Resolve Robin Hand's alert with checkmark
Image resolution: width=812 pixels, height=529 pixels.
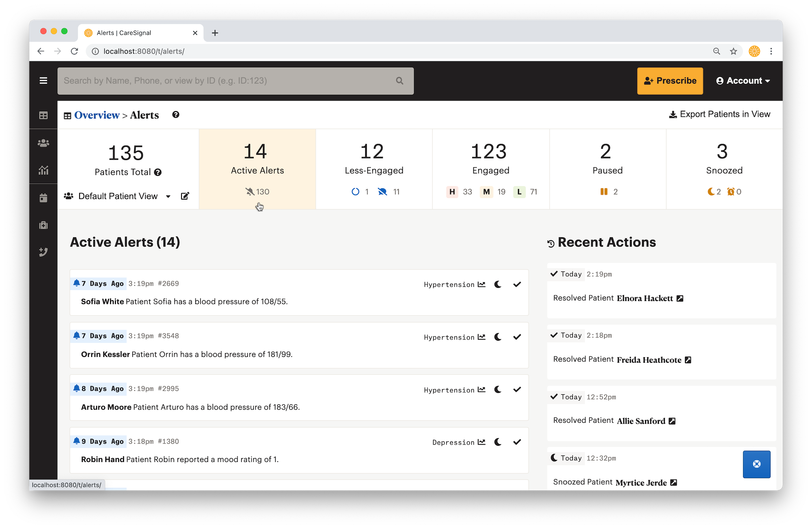pos(517,442)
